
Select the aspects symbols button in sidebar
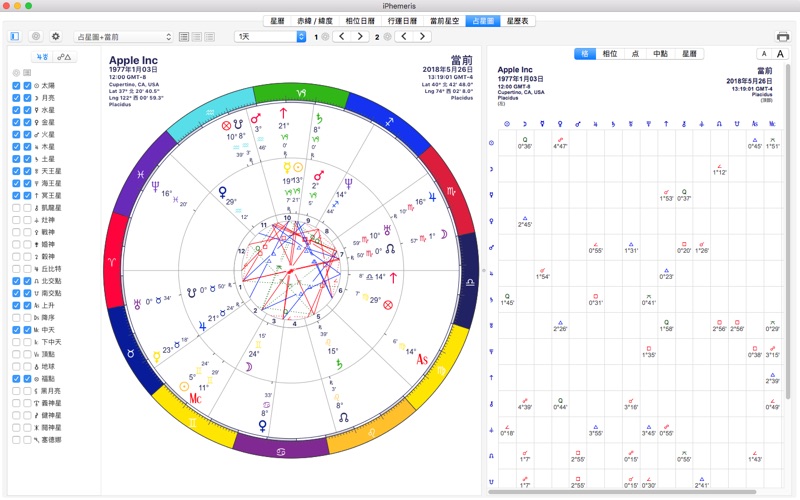click(65, 57)
